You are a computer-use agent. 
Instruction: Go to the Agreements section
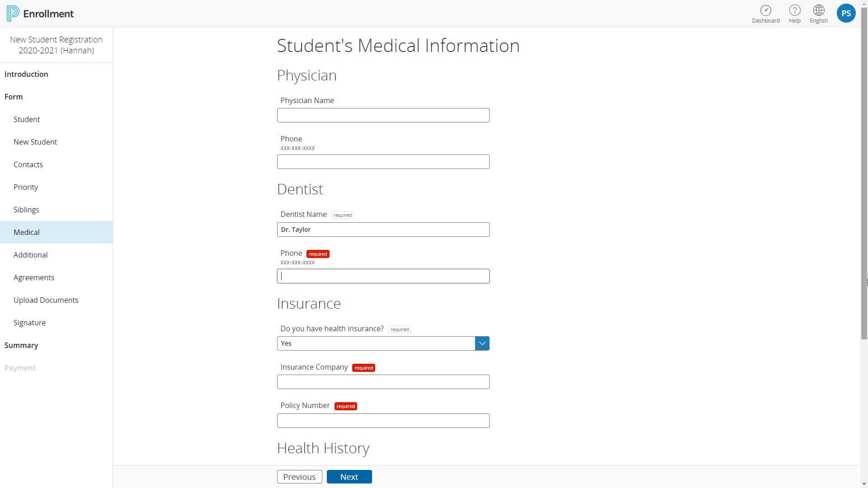pos(34,277)
